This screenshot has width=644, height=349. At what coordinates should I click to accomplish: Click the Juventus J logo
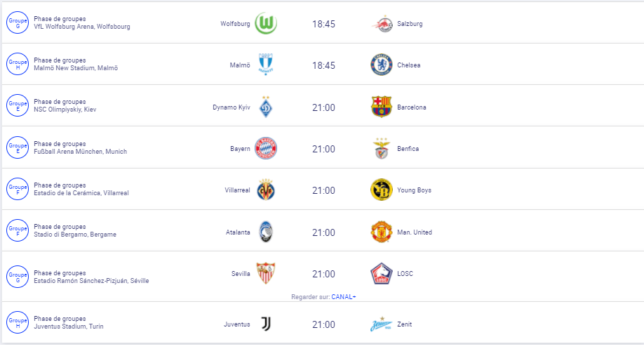[x=266, y=324]
